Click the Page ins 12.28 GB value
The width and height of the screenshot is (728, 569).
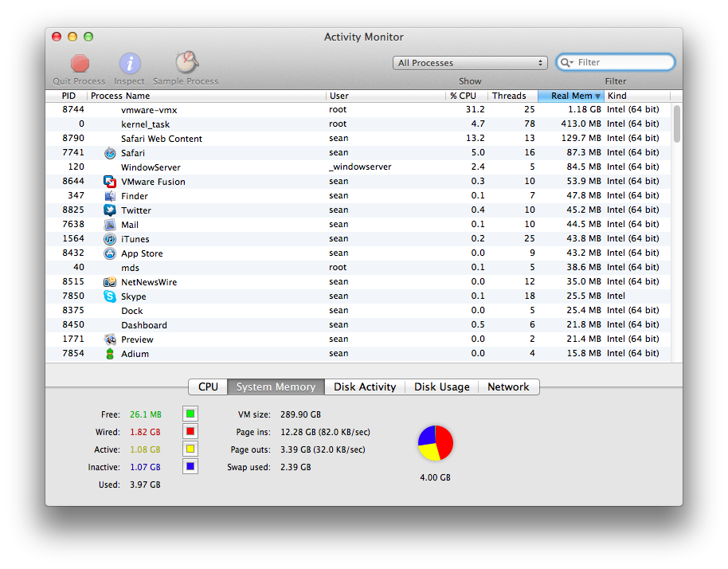pyautogui.click(x=325, y=432)
